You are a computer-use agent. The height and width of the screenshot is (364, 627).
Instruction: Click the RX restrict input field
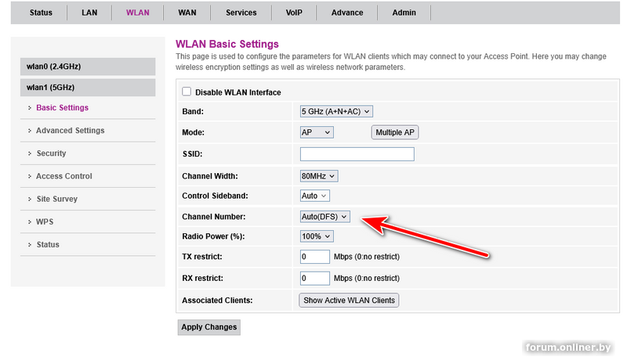[x=314, y=278]
